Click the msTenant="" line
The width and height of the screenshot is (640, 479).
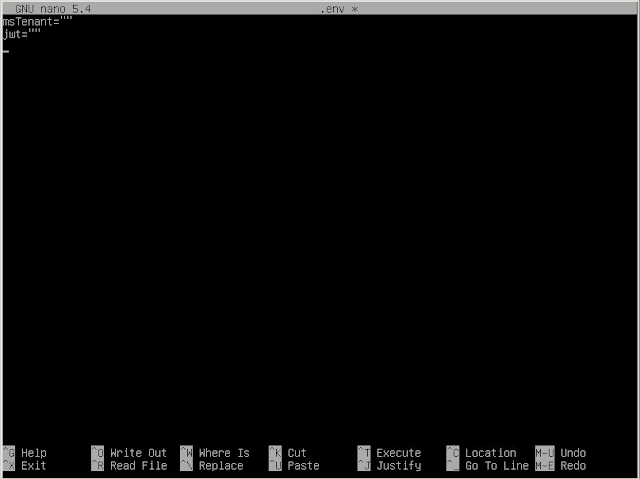(x=37, y=21)
